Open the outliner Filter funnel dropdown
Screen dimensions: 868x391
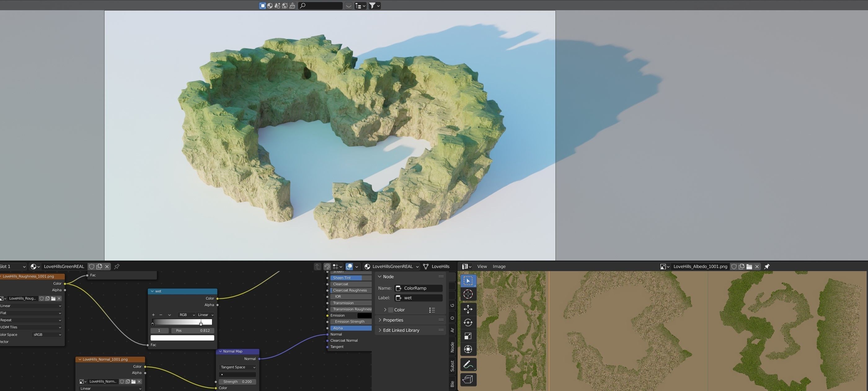pyautogui.click(x=374, y=6)
